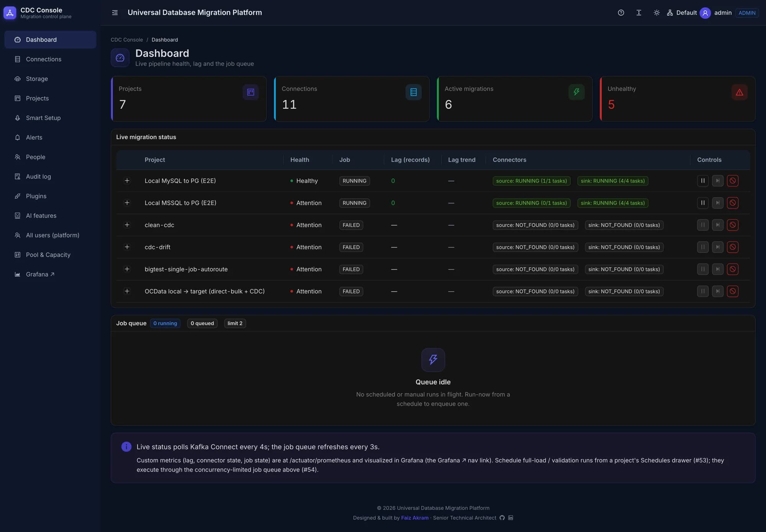766x532 pixels.
Task: Stop bigtest-single-job-autoroute migration
Action: pos(733,269)
